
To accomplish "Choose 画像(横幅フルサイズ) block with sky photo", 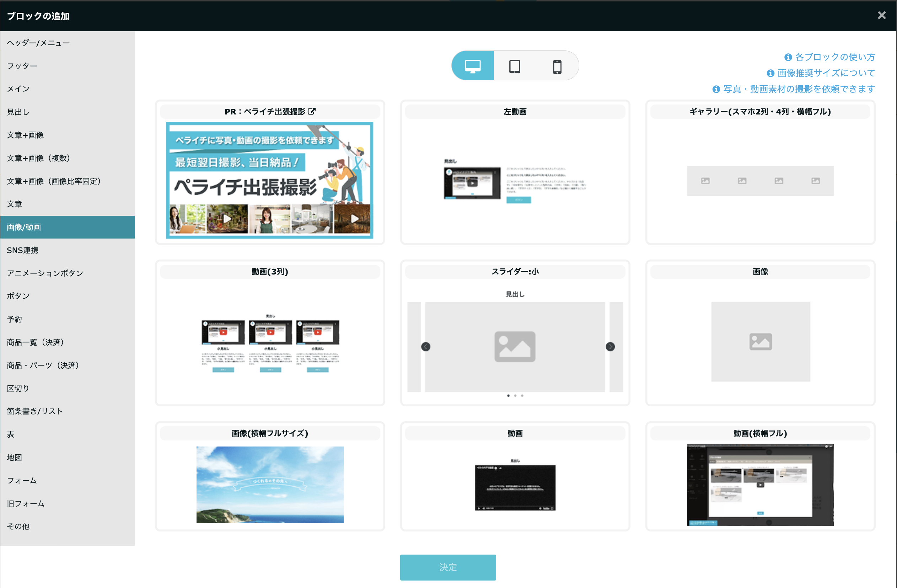I will tap(270, 484).
